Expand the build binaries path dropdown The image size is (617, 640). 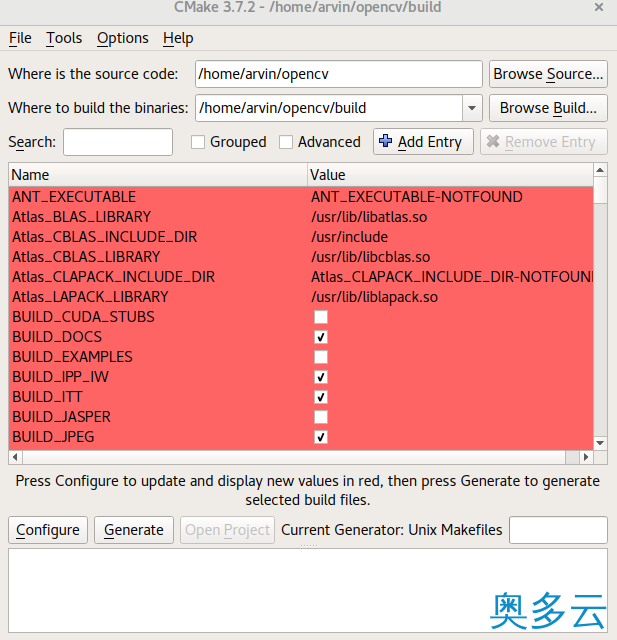tap(472, 108)
